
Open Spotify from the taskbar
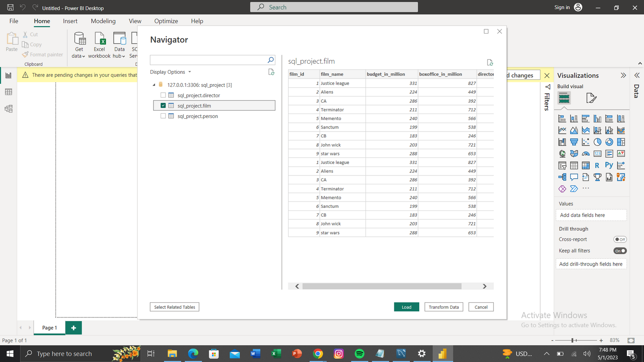[x=359, y=354]
